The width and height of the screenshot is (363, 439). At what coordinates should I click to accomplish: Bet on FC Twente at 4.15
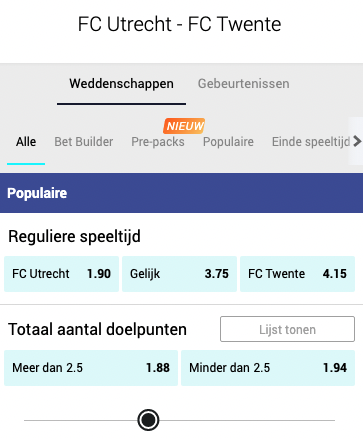297,274
